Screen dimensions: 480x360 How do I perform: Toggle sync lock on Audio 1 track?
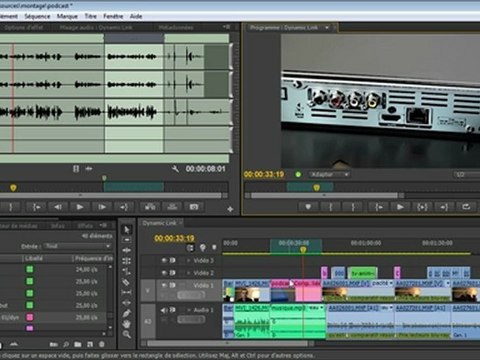click(173, 310)
